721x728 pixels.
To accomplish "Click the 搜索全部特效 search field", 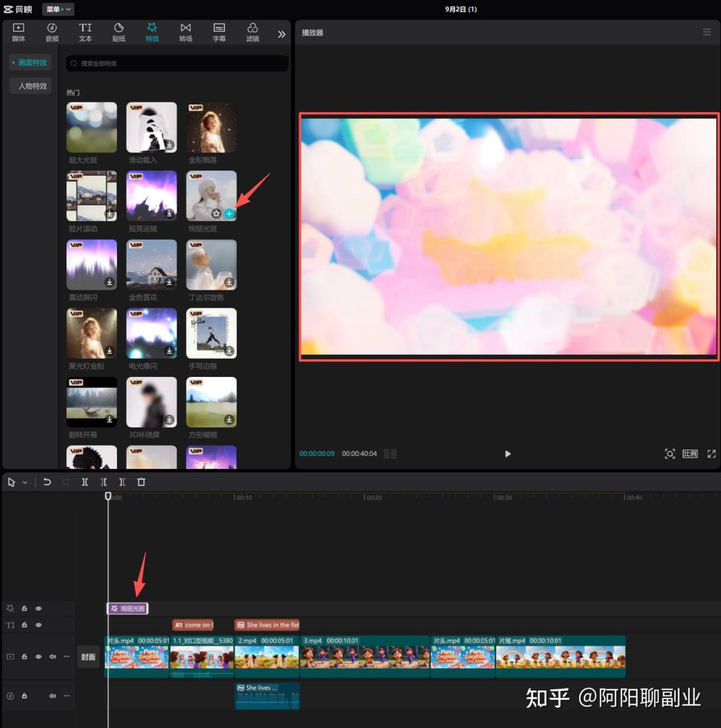I will (x=178, y=63).
